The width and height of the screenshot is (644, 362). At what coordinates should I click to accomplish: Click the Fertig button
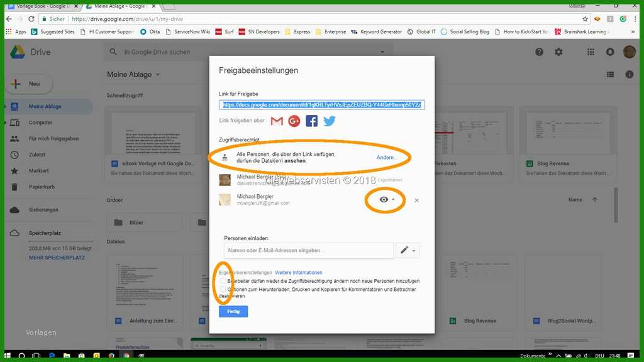pos(233,311)
